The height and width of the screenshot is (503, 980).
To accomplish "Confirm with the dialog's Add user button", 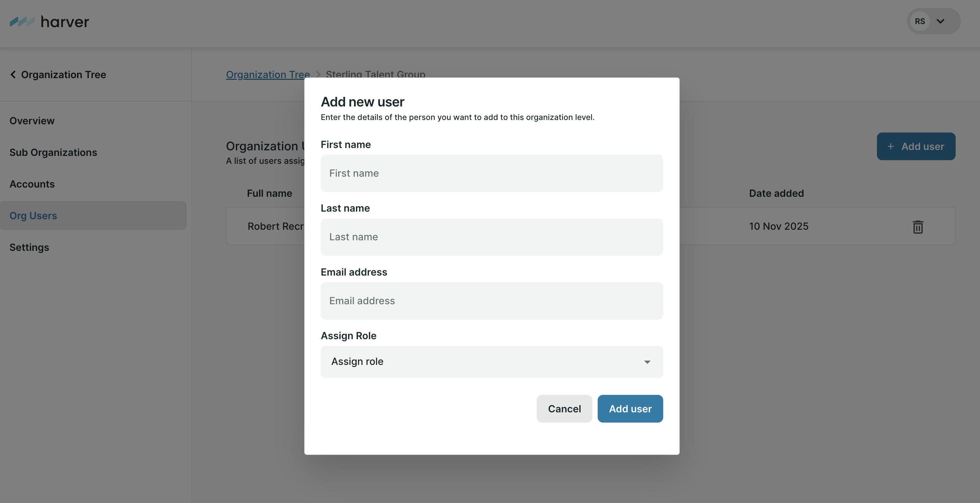I will click(630, 409).
